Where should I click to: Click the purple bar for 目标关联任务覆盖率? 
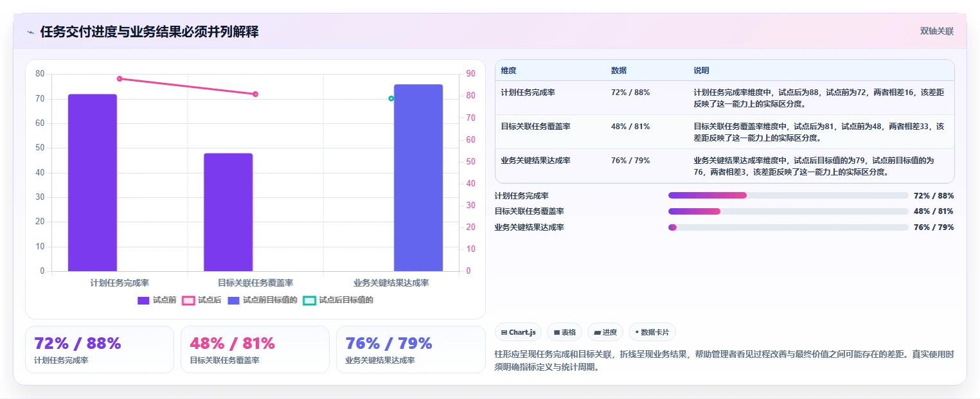[x=228, y=212]
